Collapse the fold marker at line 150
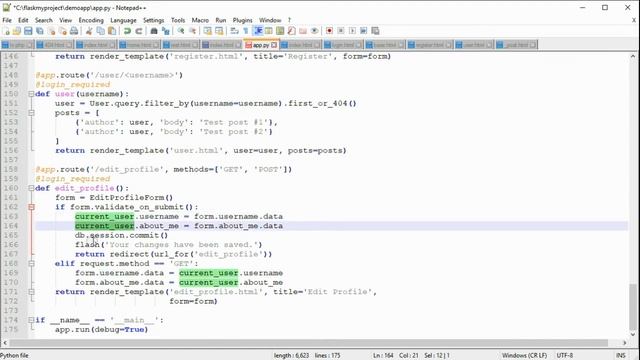Screen dimensions: 640x360 point(31,94)
